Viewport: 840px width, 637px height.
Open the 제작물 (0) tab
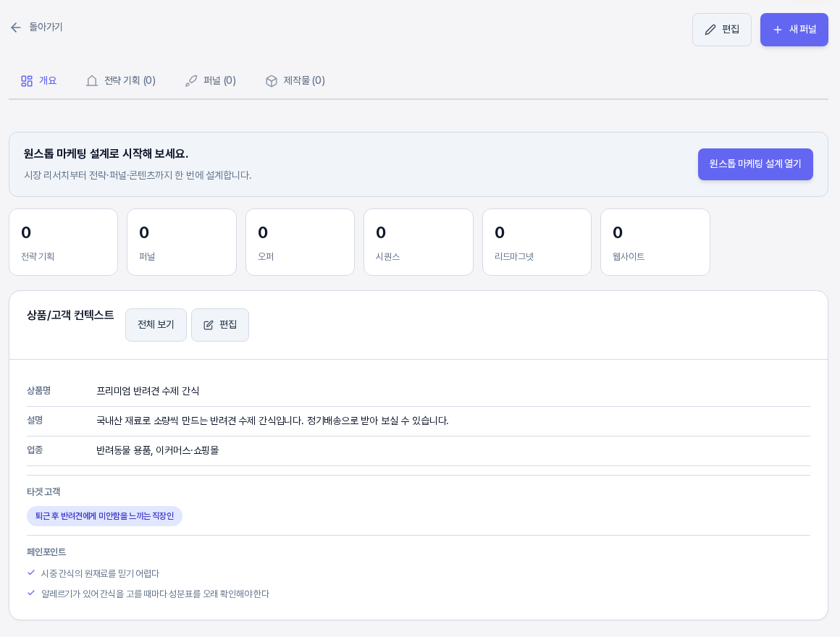[x=295, y=81]
